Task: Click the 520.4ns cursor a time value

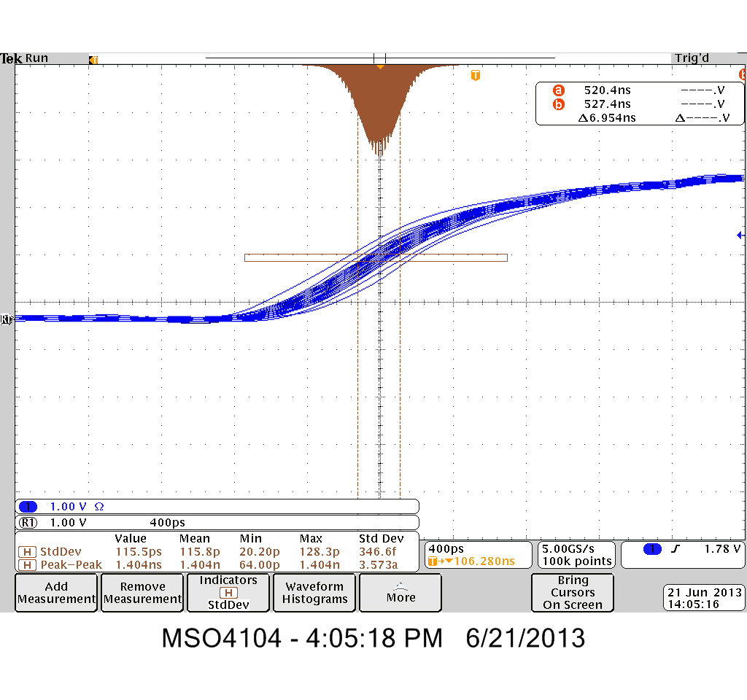Action: 608,90
